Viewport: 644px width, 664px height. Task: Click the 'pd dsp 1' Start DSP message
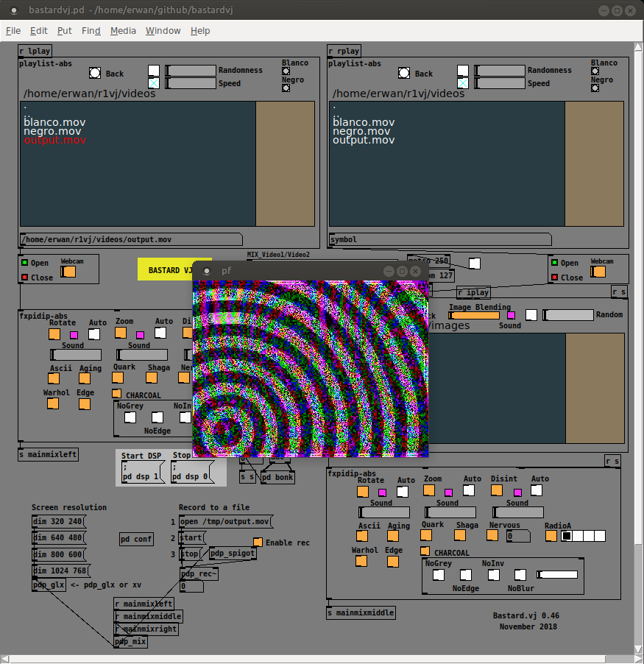pyautogui.click(x=143, y=473)
